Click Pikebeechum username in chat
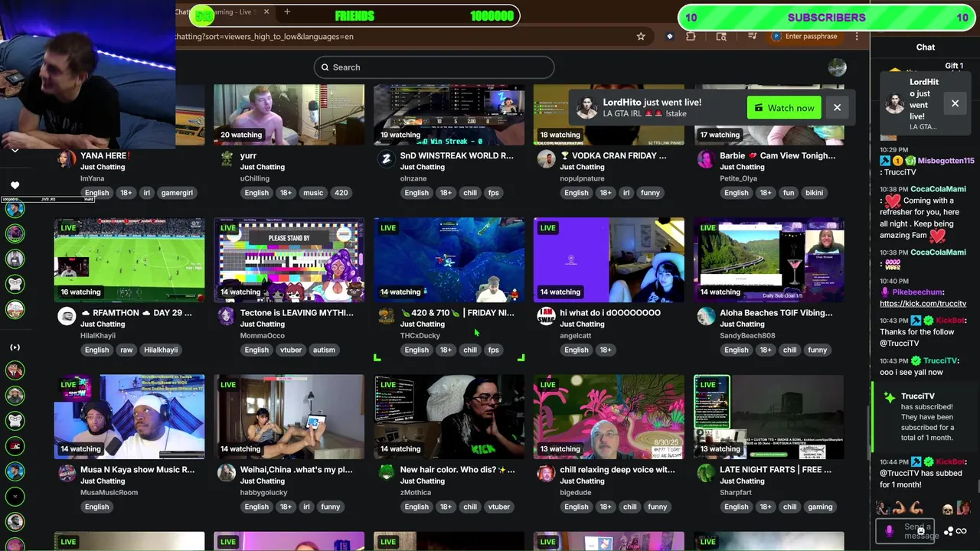Viewport: 980px width, 551px height. coord(916,292)
